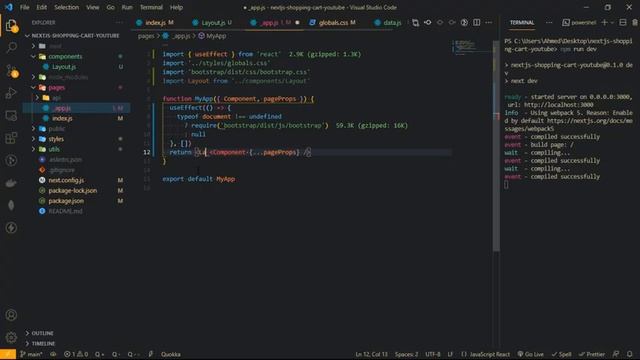Open the Source Control view
Viewport: 640px width, 360px height.
click(11, 70)
